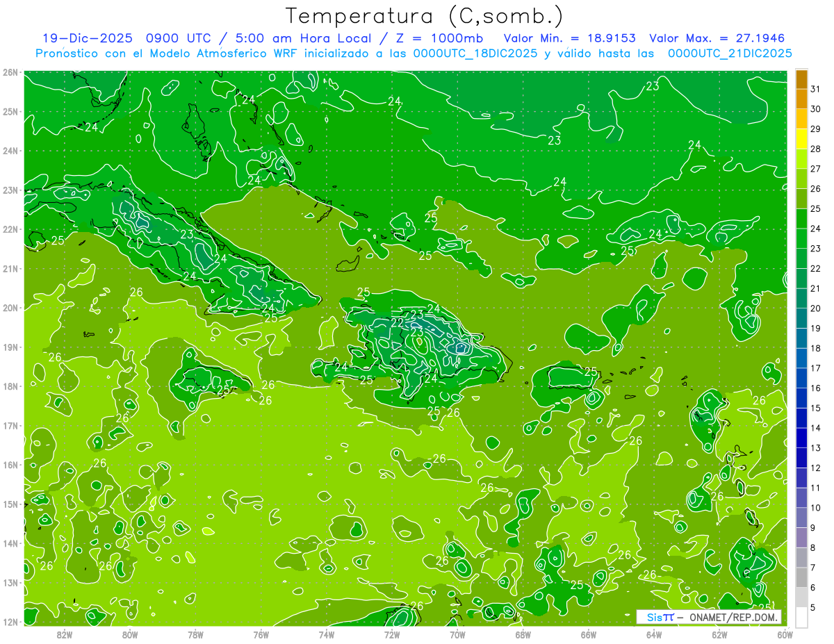Screen dimensions: 834x644
Task: Click the "17" label on the color scale
Action: (816, 368)
